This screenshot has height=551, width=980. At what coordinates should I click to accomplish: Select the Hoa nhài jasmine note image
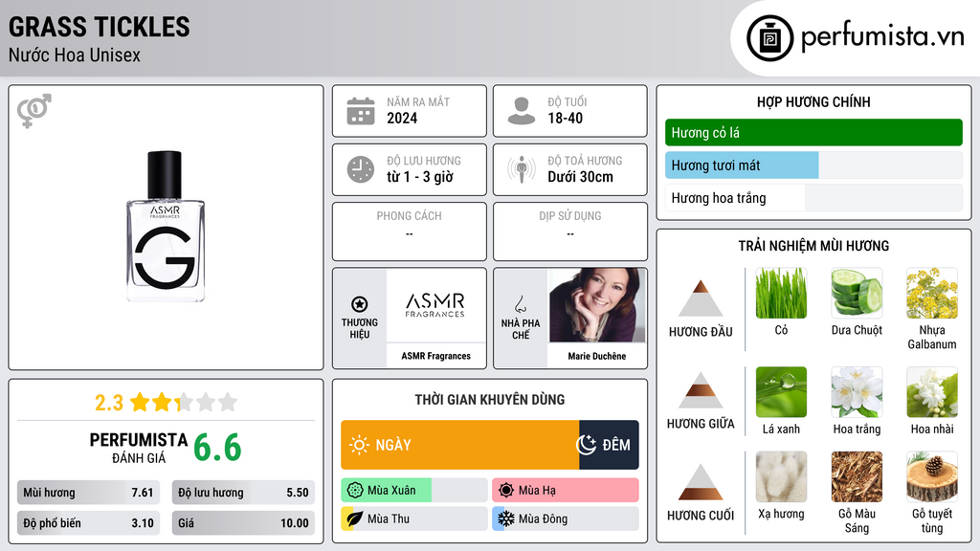(x=932, y=391)
